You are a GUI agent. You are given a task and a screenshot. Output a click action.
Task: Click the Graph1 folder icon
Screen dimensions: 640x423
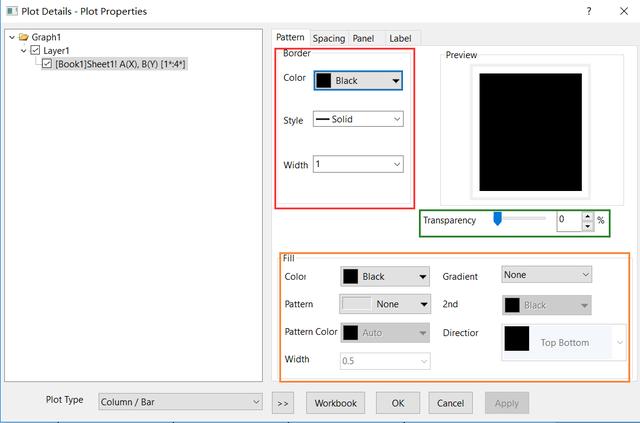[24, 37]
